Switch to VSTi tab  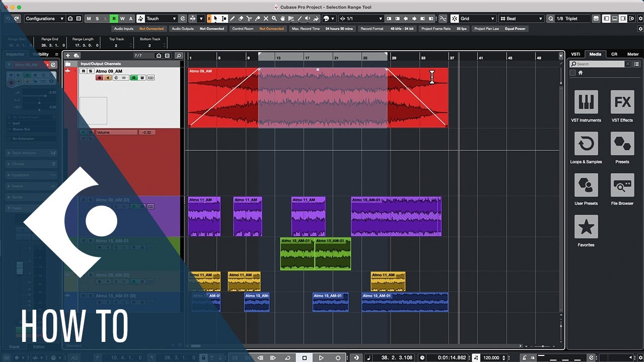point(576,54)
